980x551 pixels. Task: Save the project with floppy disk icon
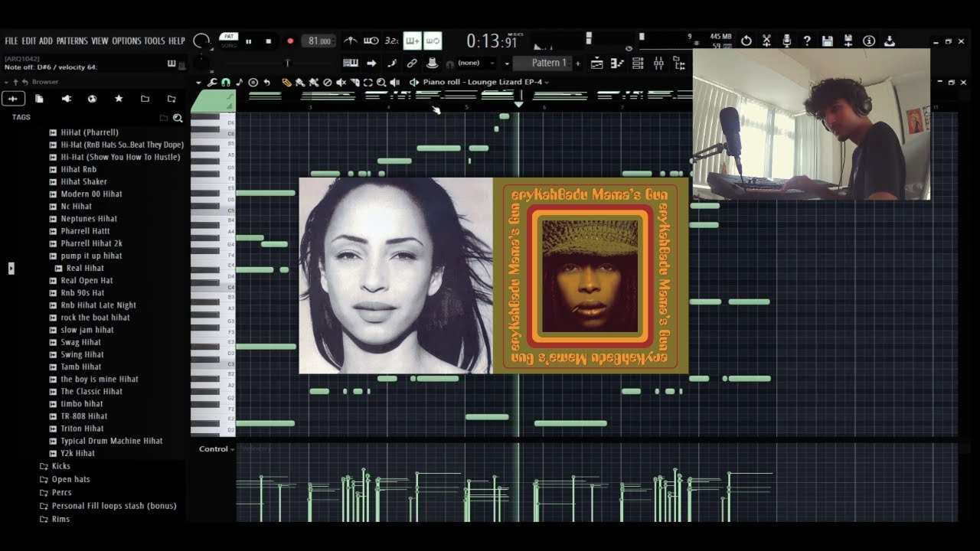click(827, 41)
